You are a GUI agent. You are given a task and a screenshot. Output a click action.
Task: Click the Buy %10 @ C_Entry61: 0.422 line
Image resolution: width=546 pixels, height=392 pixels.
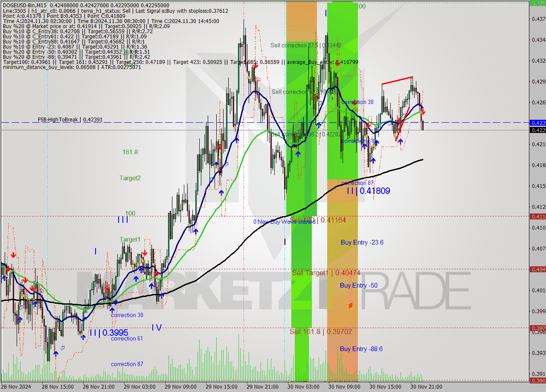click(75, 36)
